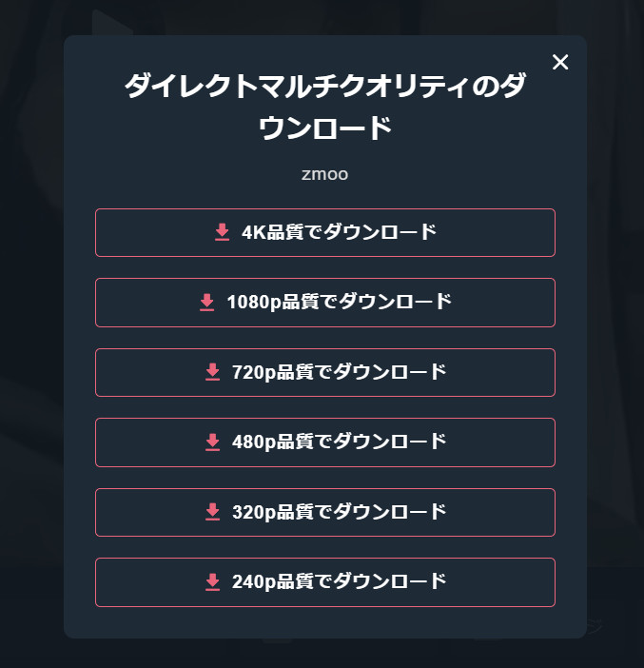
Task: Click the dark overlay right of the dialog
Action: (615, 333)
